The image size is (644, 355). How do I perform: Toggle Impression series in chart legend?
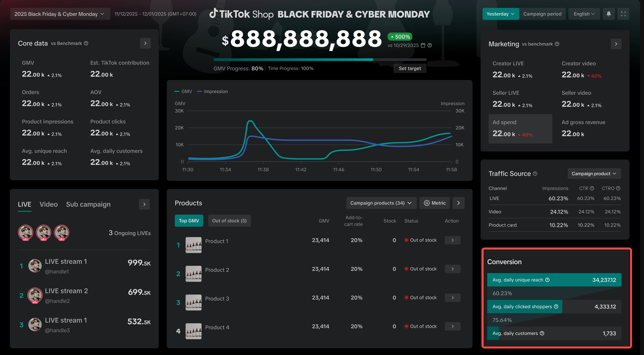(x=213, y=91)
